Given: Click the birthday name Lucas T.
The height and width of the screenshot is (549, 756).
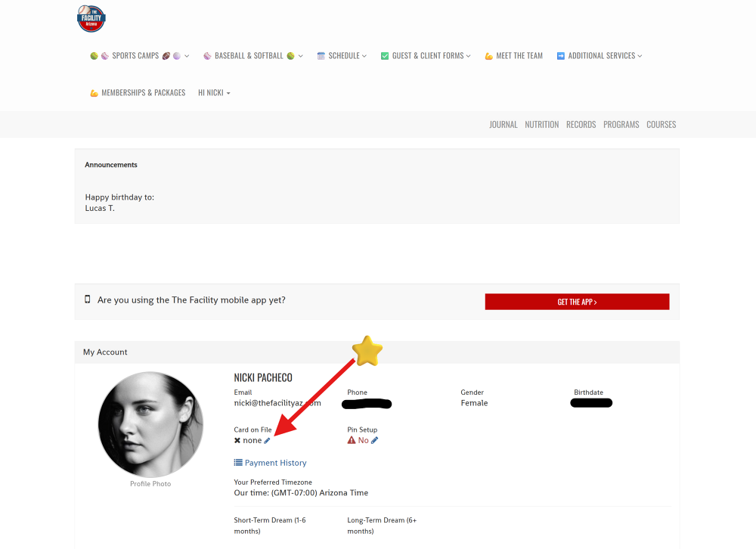Looking at the screenshot, I should (100, 209).
